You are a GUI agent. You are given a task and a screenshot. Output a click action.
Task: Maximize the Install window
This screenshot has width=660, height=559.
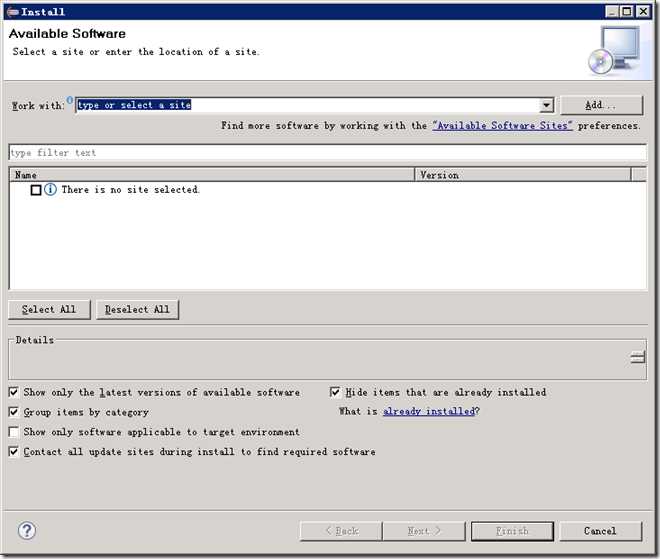(x=627, y=12)
